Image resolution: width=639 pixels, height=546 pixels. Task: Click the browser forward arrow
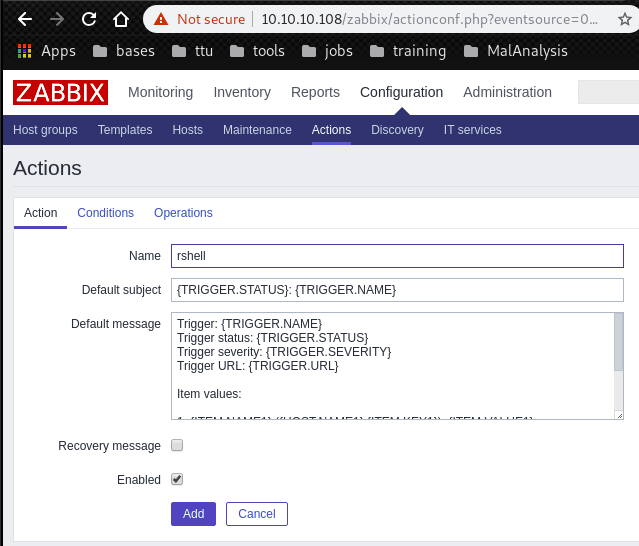tap(57, 19)
